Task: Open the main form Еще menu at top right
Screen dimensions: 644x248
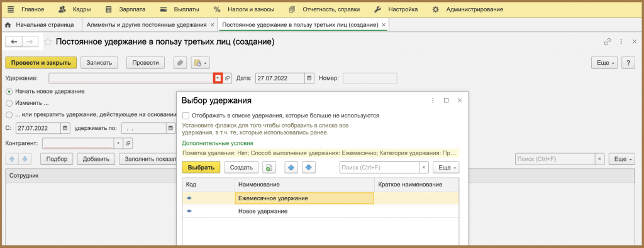Action: click(x=604, y=63)
